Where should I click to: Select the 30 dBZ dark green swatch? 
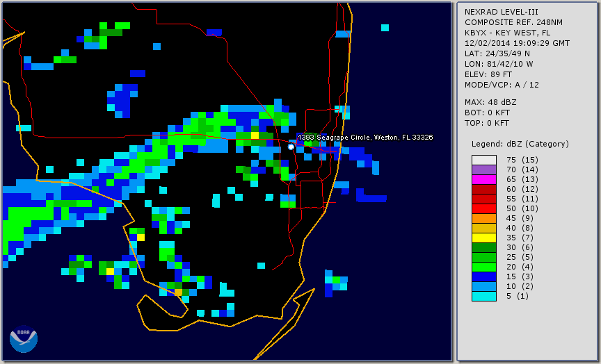coord(484,247)
